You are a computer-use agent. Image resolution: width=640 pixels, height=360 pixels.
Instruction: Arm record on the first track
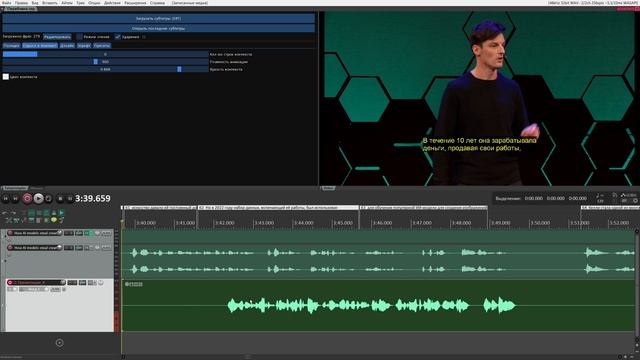pos(10,233)
